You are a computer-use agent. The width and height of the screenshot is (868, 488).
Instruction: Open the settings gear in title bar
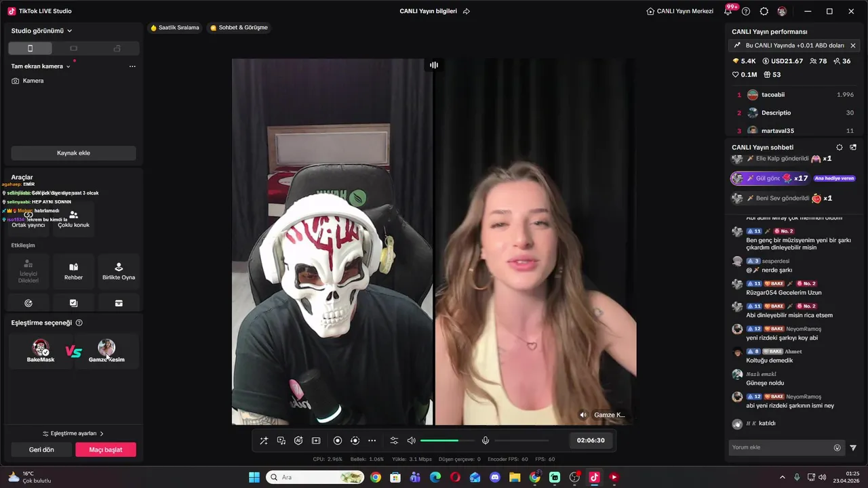(764, 12)
